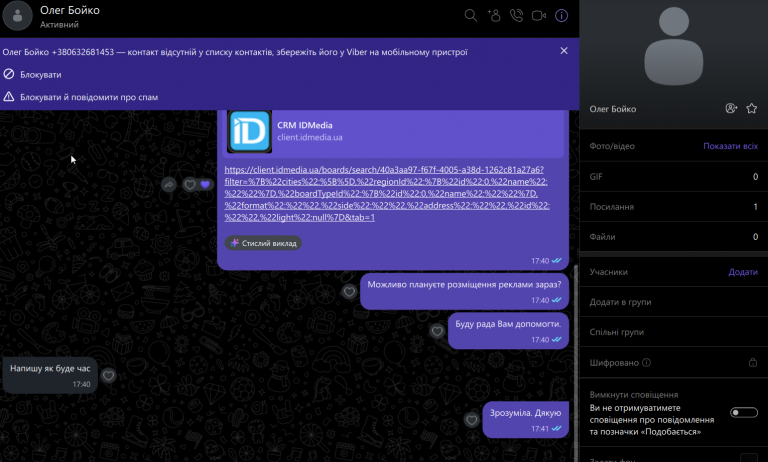Open search in the Олег Бойко chat
The width and height of the screenshot is (768, 462).
(471, 16)
